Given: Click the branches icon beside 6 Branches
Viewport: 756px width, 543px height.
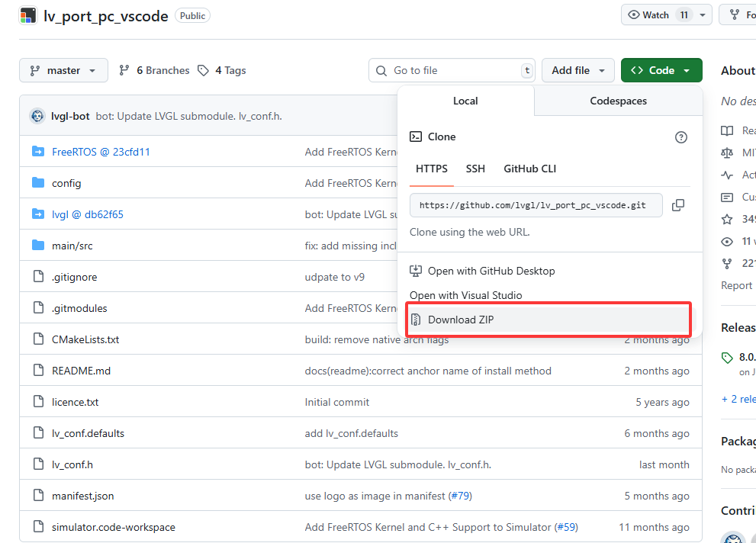Looking at the screenshot, I should (124, 70).
